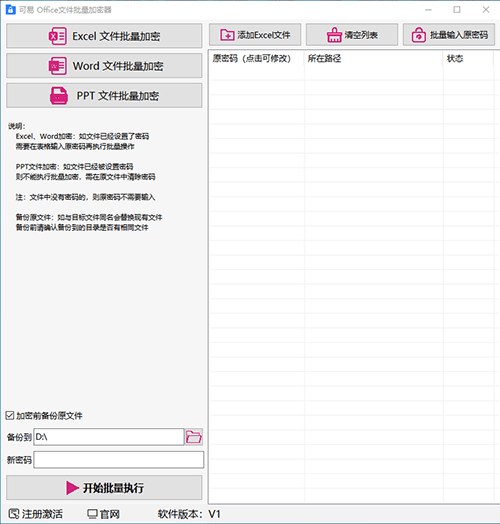
Task: Open 注册激活 registration link
Action: [35, 514]
